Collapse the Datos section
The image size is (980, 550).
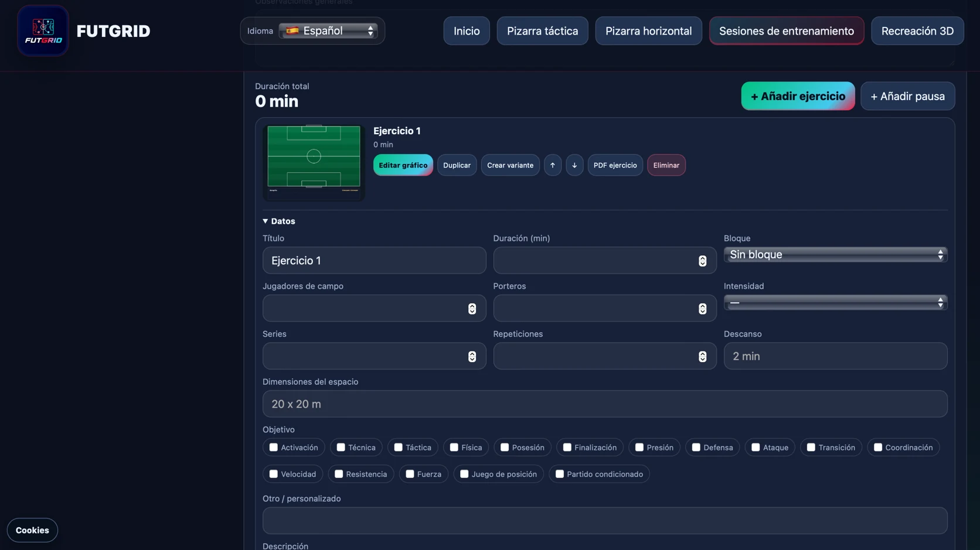279,221
